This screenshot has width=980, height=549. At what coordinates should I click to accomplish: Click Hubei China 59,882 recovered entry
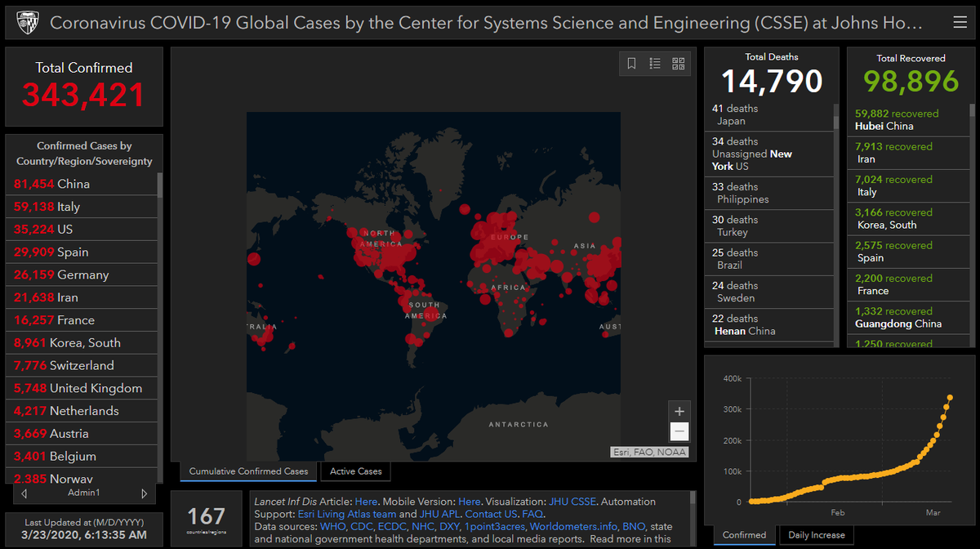click(x=907, y=120)
